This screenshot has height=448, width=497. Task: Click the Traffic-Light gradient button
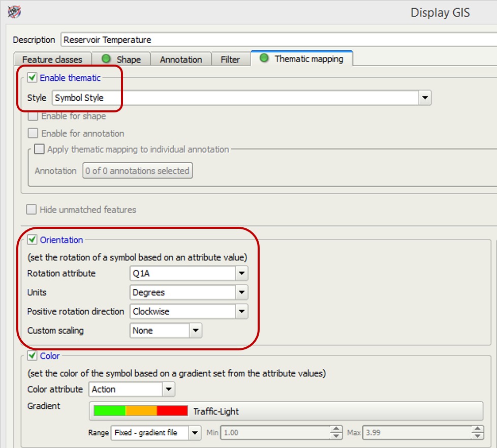(x=286, y=411)
